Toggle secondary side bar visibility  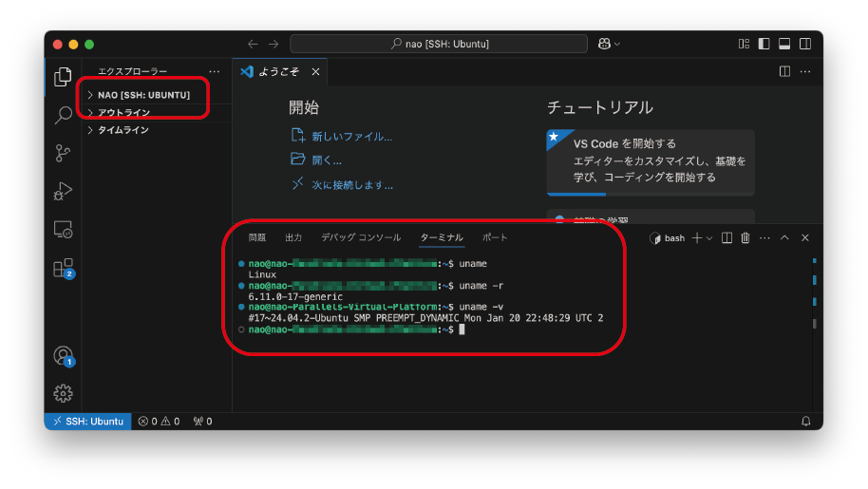pyautogui.click(x=805, y=44)
